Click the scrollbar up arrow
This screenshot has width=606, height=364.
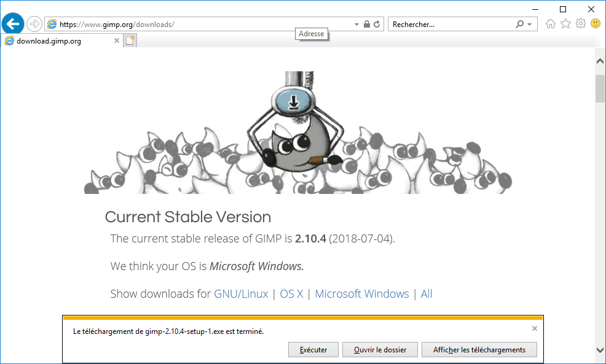[600, 61]
